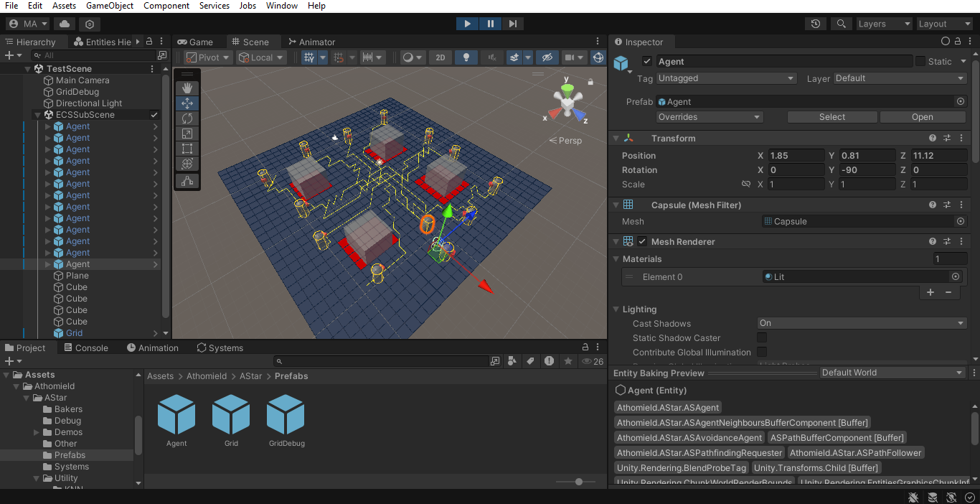Select the Scale tool in scene toolbar

[x=187, y=134]
